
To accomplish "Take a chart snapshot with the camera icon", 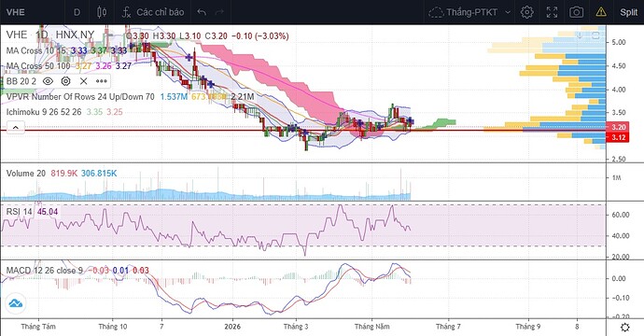I will point(576,12).
